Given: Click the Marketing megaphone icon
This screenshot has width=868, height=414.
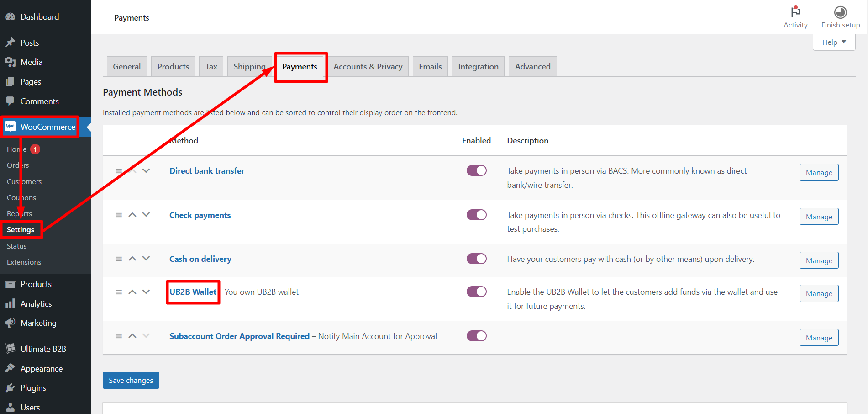Looking at the screenshot, I should pyautogui.click(x=10, y=323).
